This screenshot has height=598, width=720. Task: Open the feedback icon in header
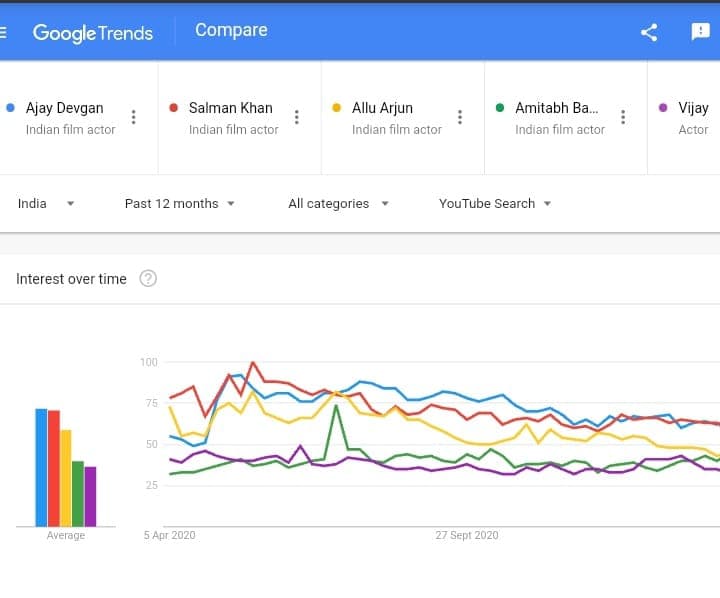[x=700, y=32]
